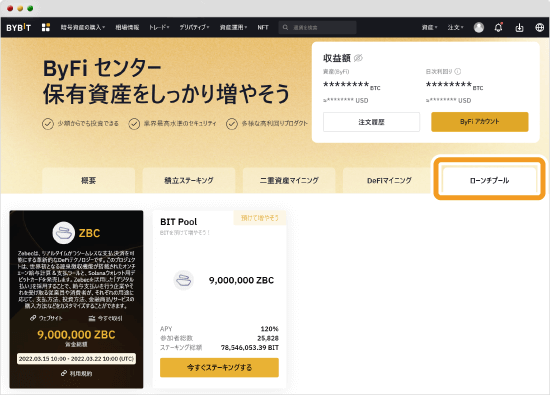Click the stake-and-earn badge on BIT Pool

coord(260,218)
